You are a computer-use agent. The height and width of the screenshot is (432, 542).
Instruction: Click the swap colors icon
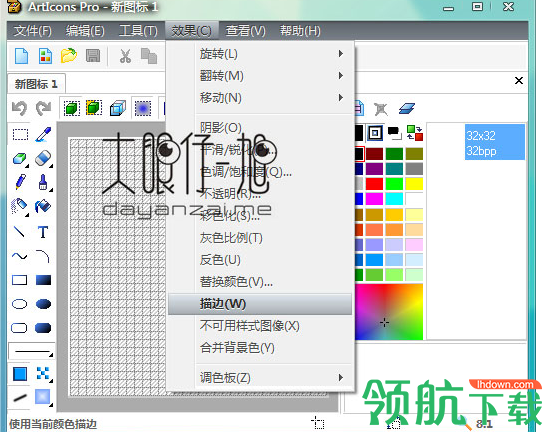(x=414, y=133)
